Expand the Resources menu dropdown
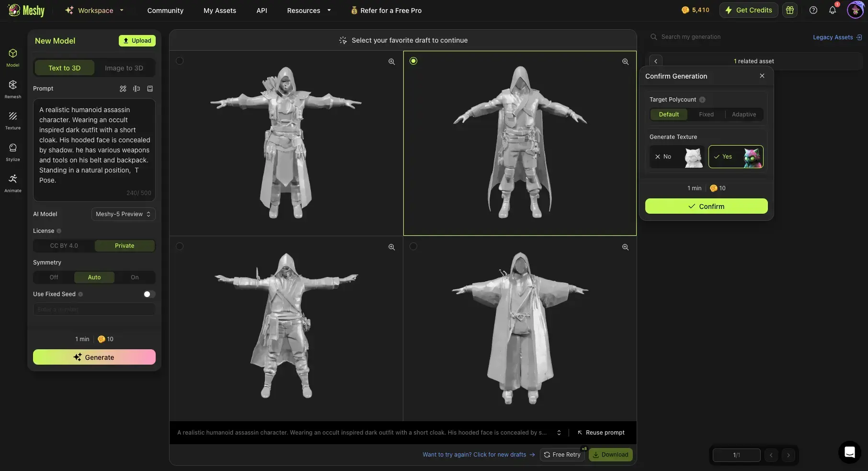The width and height of the screenshot is (868, 471). [308, 10]
